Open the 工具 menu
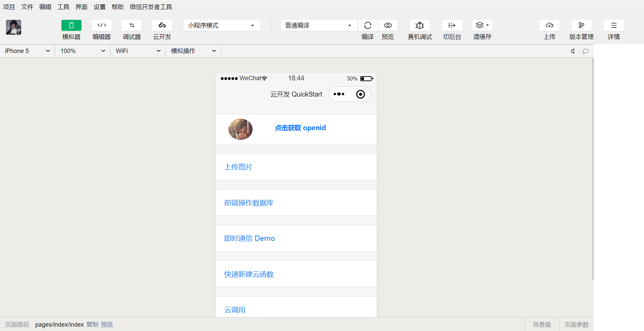644x331 pixels. tap(63, 7)
